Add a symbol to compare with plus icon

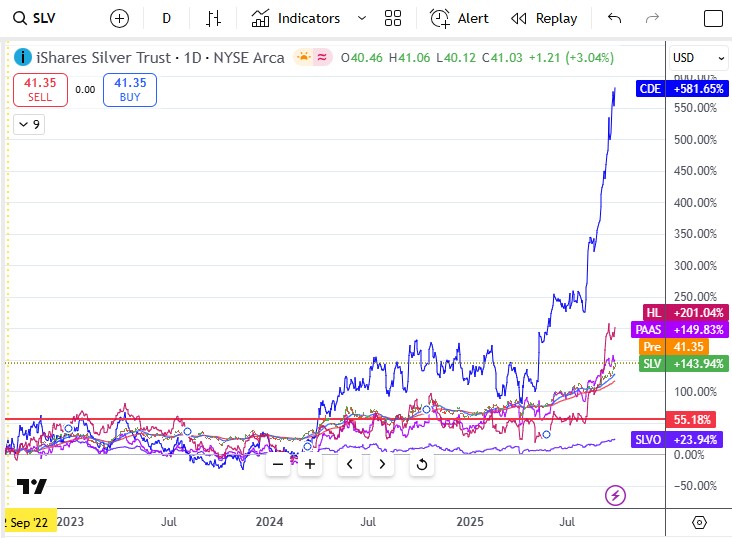click(119, 18)
